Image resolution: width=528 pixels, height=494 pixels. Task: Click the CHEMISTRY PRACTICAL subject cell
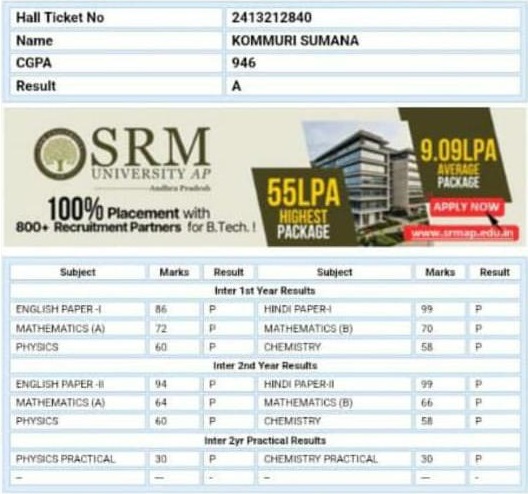(x=334, y=459)
